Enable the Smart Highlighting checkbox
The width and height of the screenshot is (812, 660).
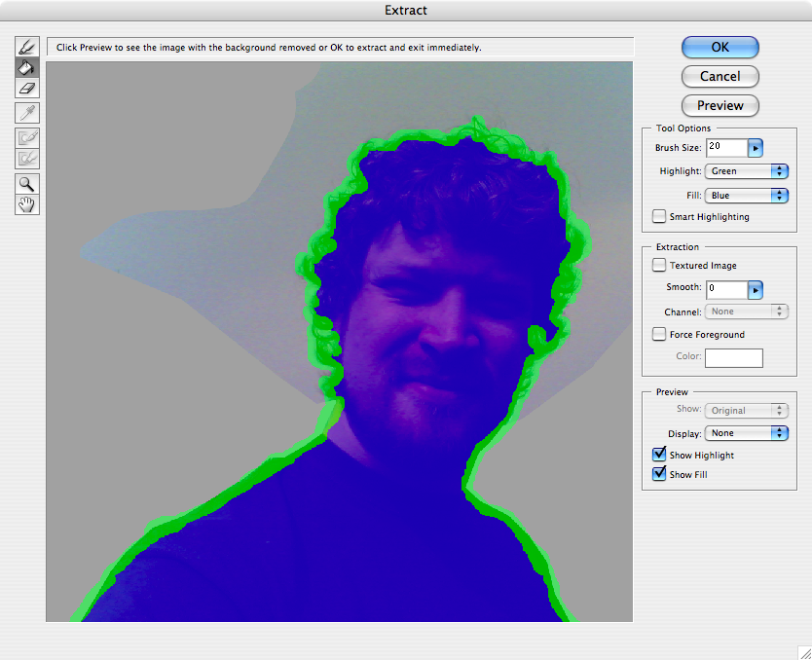click(x=660, y=217)
